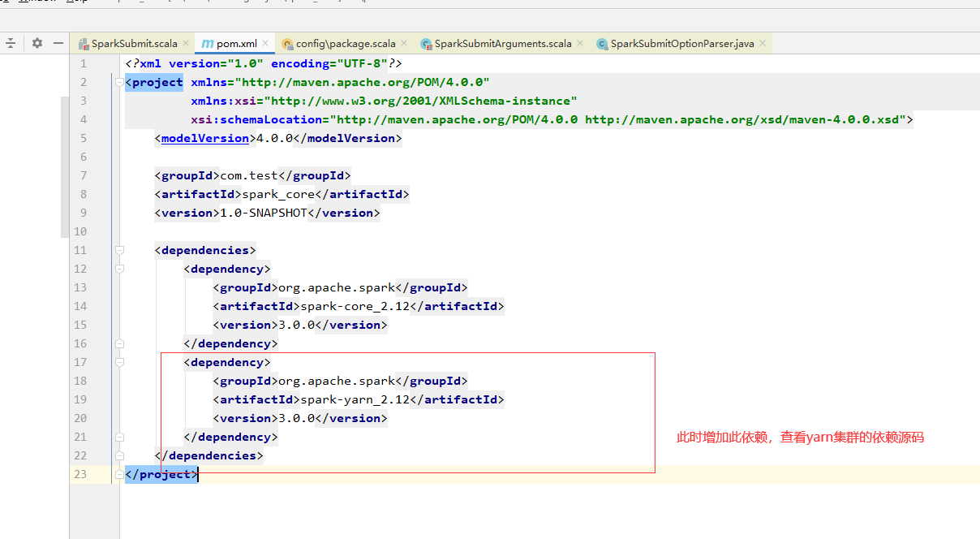Screen dimensions: 980x539
Task: Open the SparkSubmitOptionParser.java tab
Action: coord(682,44)
